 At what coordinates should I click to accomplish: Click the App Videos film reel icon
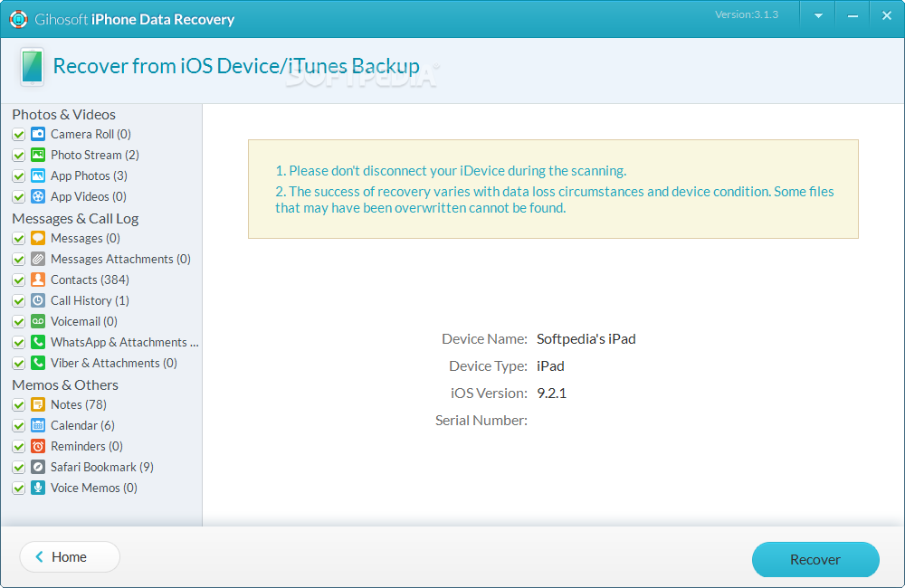[x=38, y=196]
